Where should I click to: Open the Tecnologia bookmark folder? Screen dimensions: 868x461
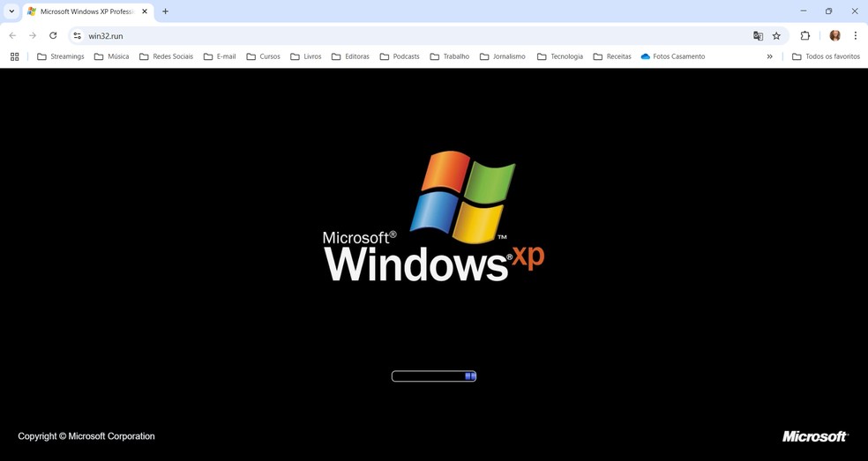coord(559,56)
